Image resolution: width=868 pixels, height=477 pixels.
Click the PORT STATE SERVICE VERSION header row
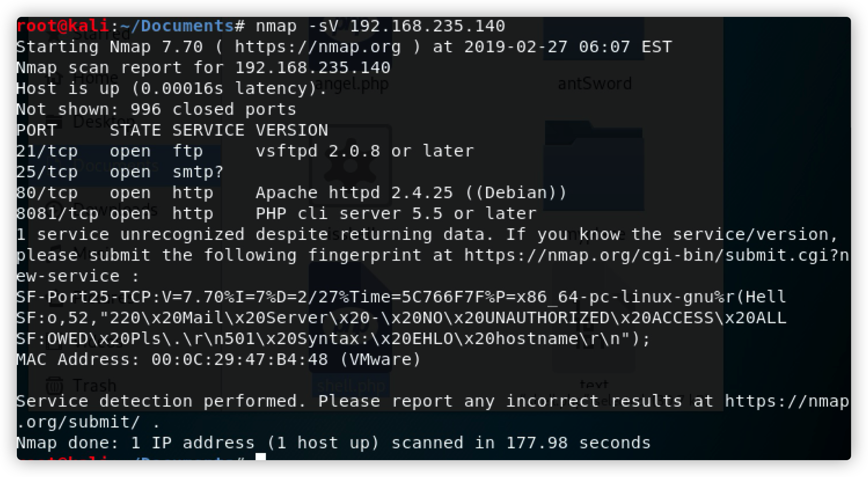point(172,130)
